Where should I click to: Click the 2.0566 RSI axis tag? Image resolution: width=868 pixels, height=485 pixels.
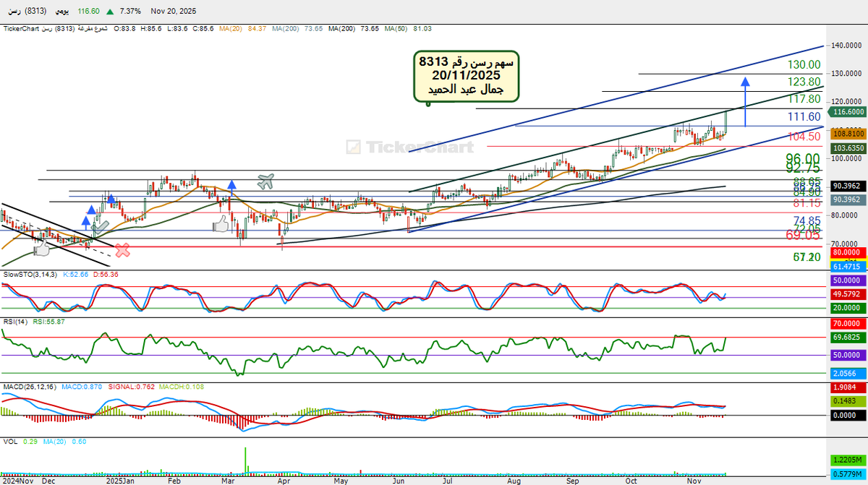848,373
